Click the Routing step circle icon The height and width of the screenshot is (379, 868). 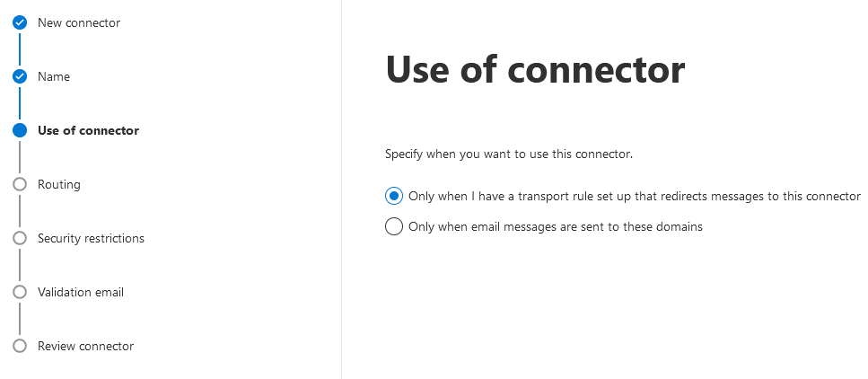pyautogui.click(x=20, y=184)
